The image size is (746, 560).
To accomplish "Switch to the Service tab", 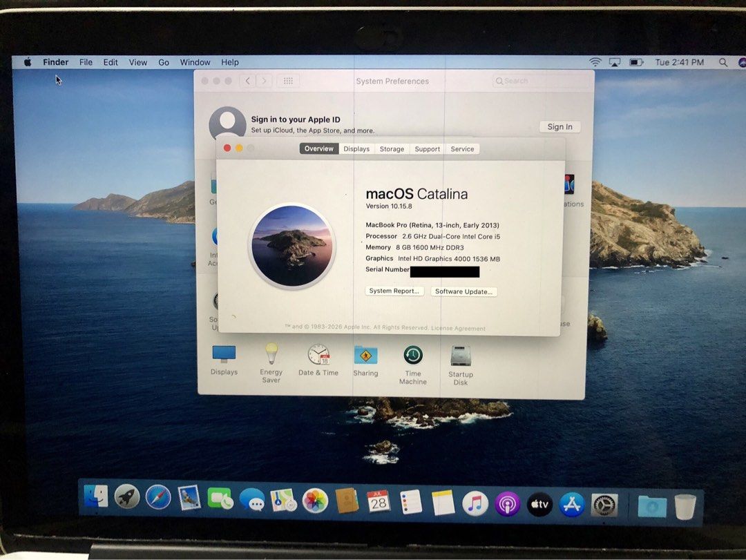I will click(462, 149).
